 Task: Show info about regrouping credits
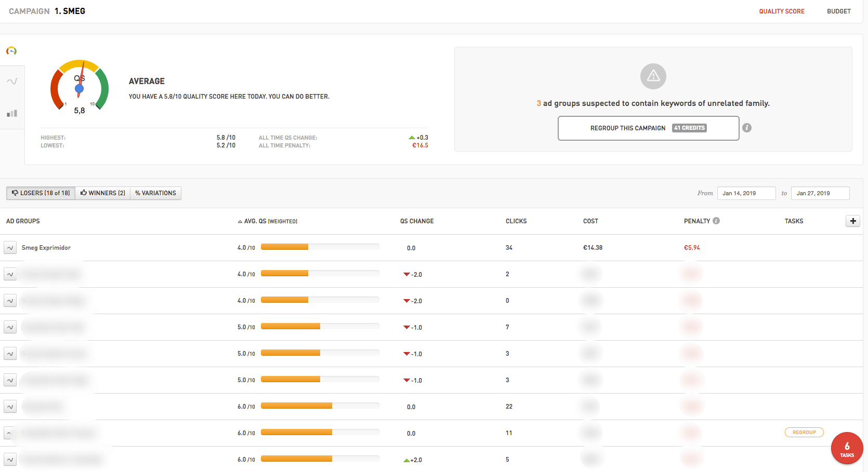pos(747,128)
